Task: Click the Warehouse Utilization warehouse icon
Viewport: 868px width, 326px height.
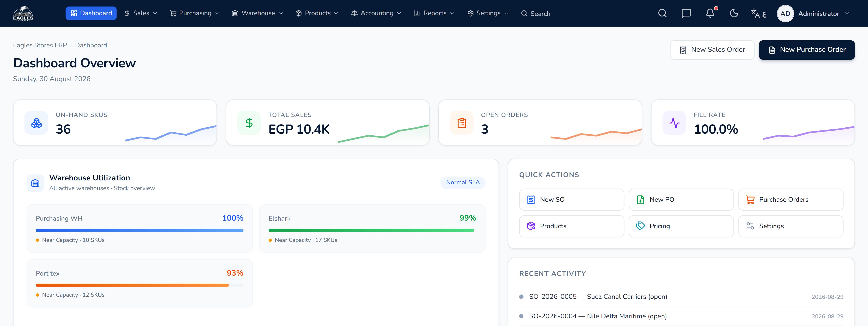Action: coord(35,183)
